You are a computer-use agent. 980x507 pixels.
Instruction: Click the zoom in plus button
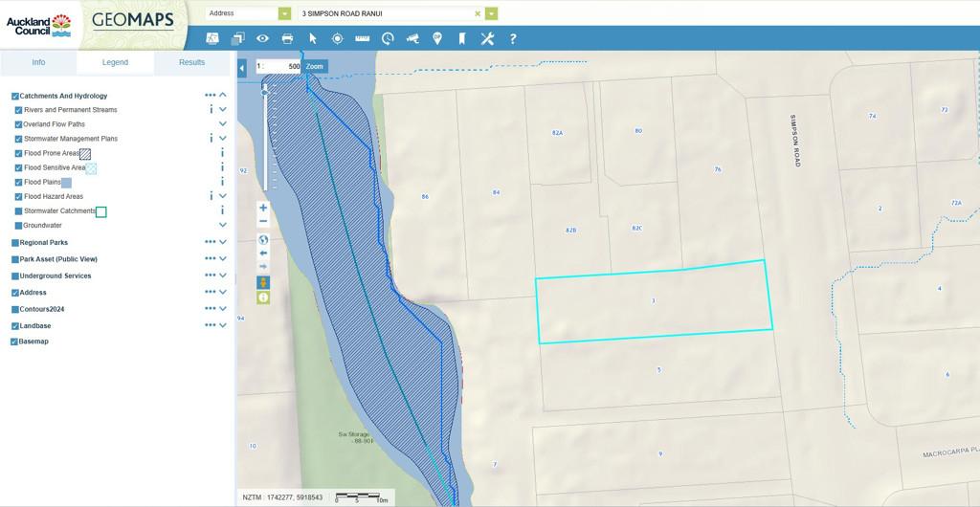click(263, 208)
